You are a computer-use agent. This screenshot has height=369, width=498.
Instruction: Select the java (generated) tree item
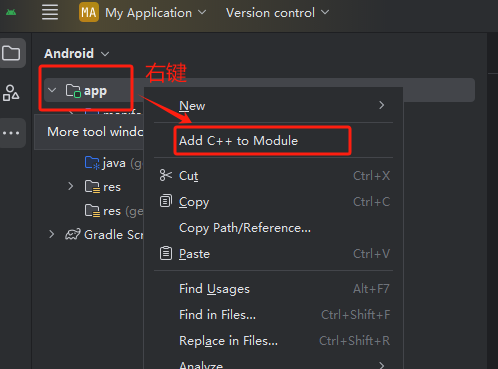pyautogui.click(x=113, y=163)
